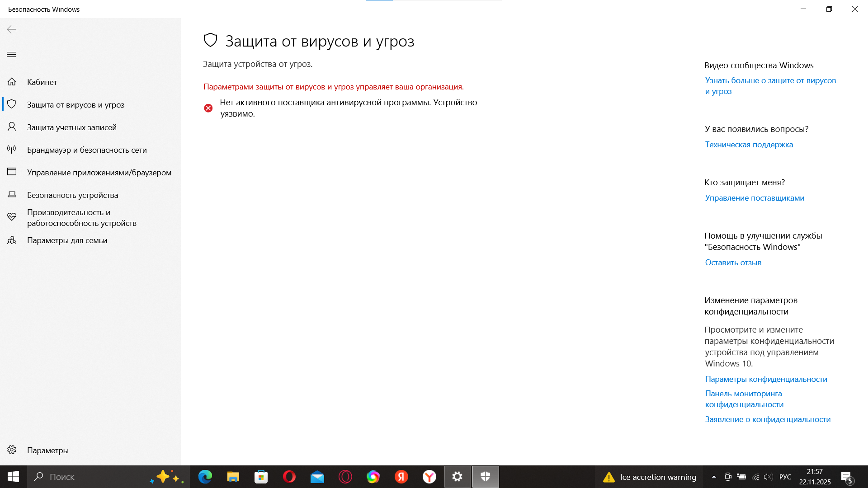868x488 pixels.
Task: Open Панель мониторинга конфиденциальности link
Action: 744,399
